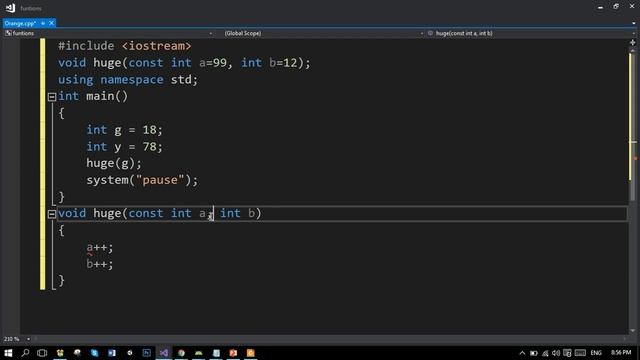Open the taskbar search icon
Viewport: 640px width, 360px height.
(25, 353)
